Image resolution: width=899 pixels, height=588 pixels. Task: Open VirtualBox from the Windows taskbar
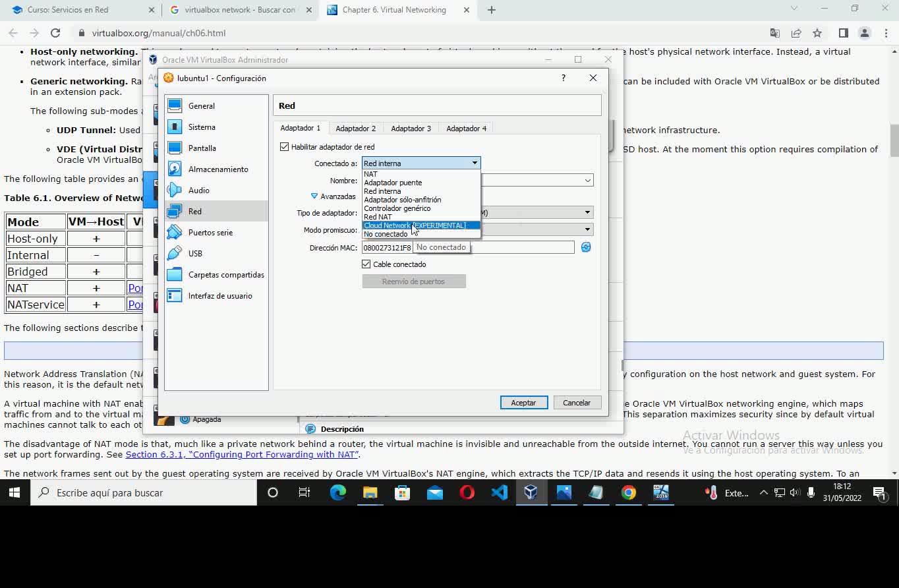point(531,492)
